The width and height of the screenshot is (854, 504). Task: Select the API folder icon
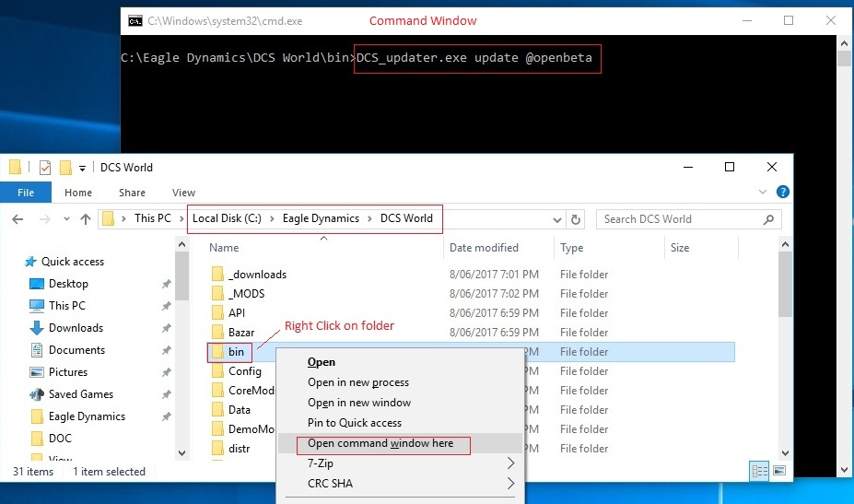pos(217,312)
